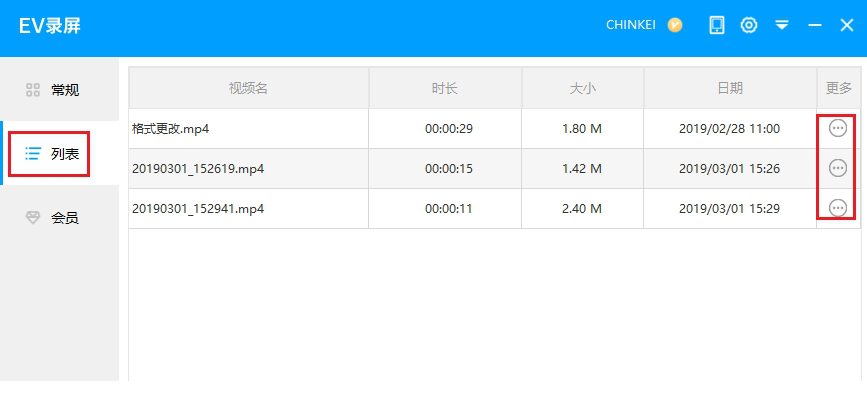Click date 2019/03/01 15:29
Viewport: 867px width, 396px height.
point(729,209)
